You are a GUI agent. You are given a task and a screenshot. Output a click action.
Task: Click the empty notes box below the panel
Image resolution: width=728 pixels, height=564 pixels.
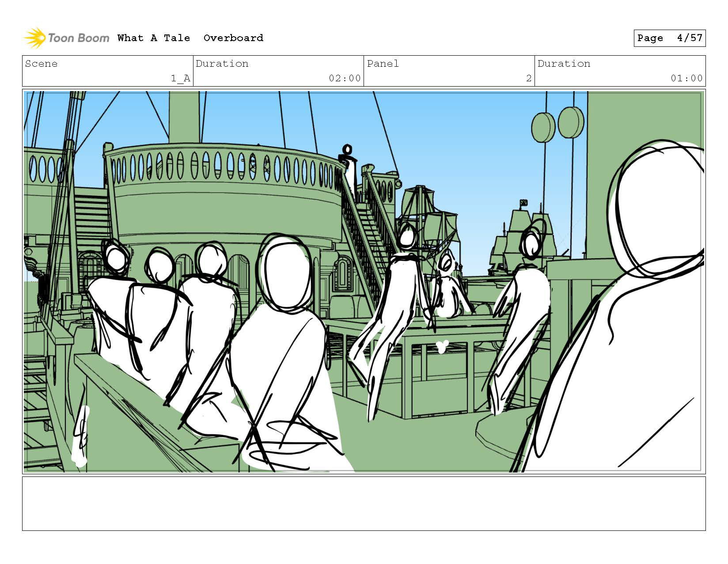click(x=364, y=503)
